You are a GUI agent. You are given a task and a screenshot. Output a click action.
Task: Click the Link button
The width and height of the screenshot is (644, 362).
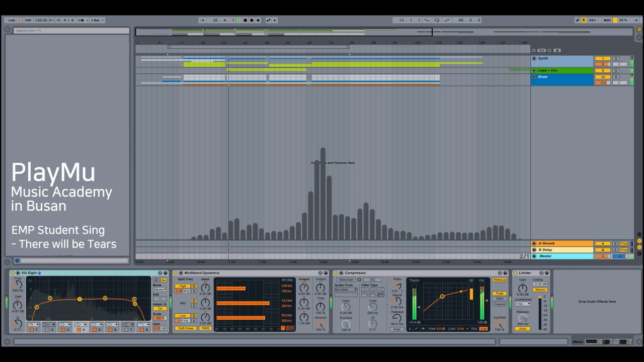tap(12, 20)
